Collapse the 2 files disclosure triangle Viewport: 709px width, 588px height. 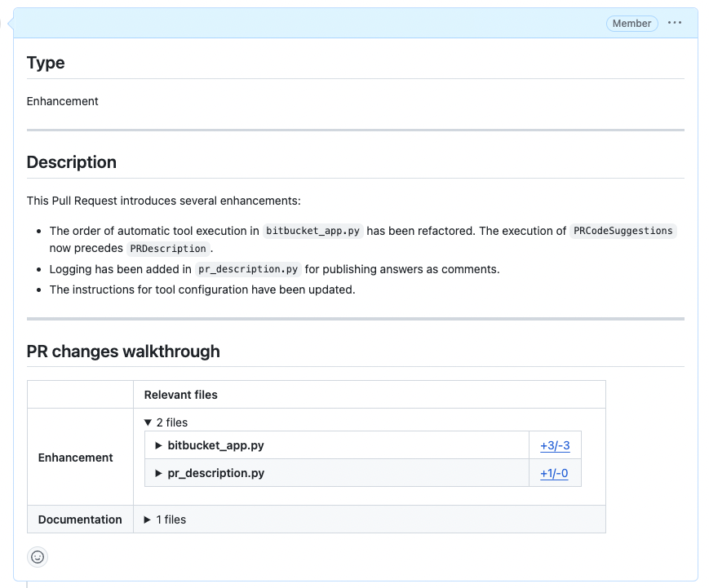point(148,422)
